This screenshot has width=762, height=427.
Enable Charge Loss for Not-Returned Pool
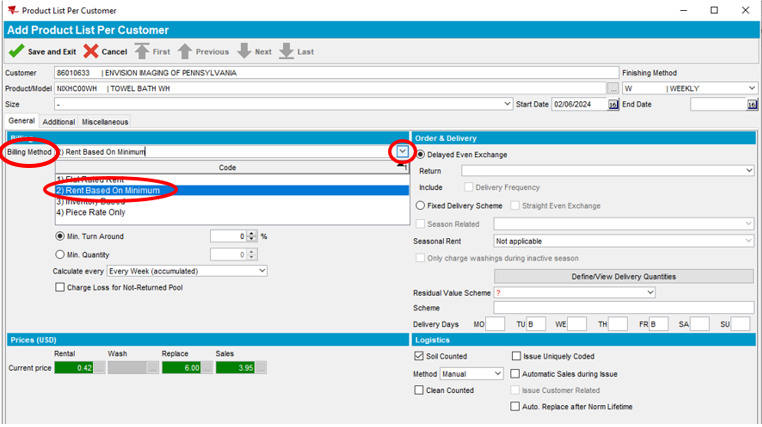(x=60, y=288)
